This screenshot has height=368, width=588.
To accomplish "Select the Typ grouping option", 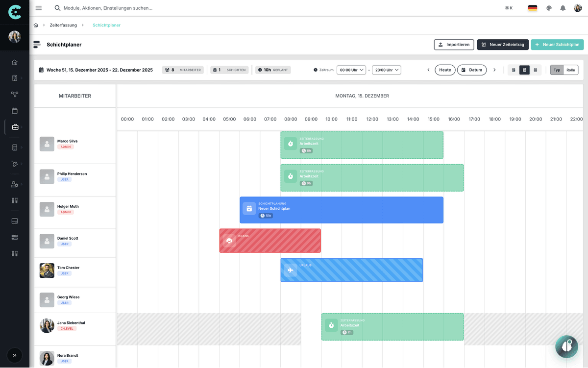I will 557,70.
